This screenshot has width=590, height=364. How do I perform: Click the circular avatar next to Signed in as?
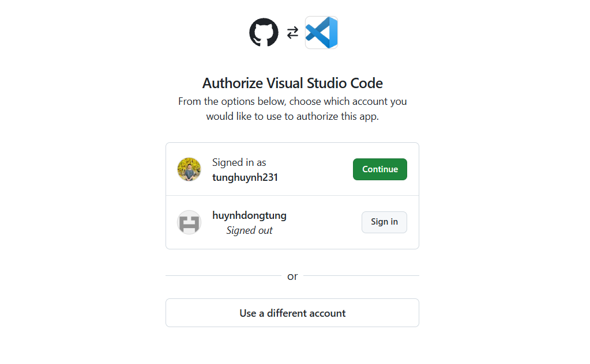189,169
